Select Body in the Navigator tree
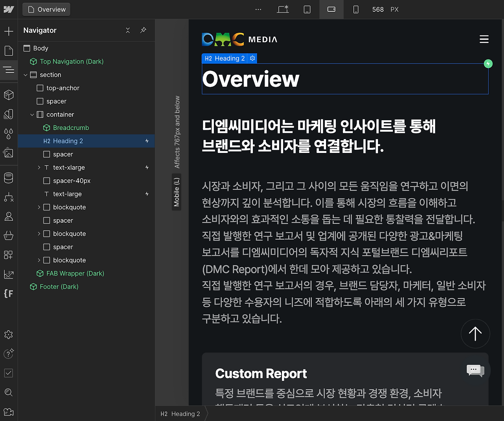 click(86, 48)
